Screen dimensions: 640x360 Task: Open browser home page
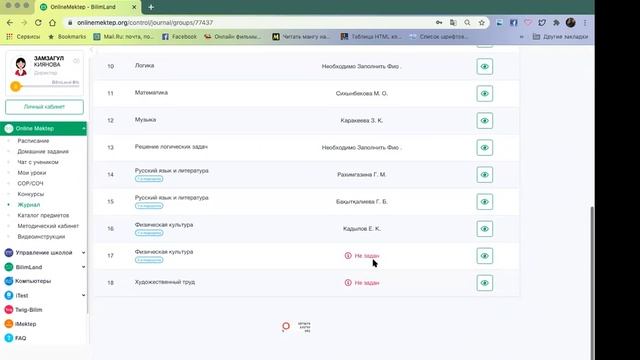pyautogui.click(x=52, y=23)
